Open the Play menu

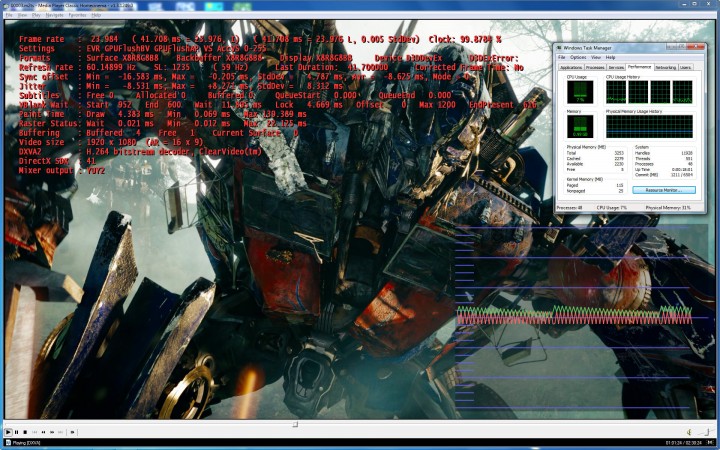[x=36, y=15]
